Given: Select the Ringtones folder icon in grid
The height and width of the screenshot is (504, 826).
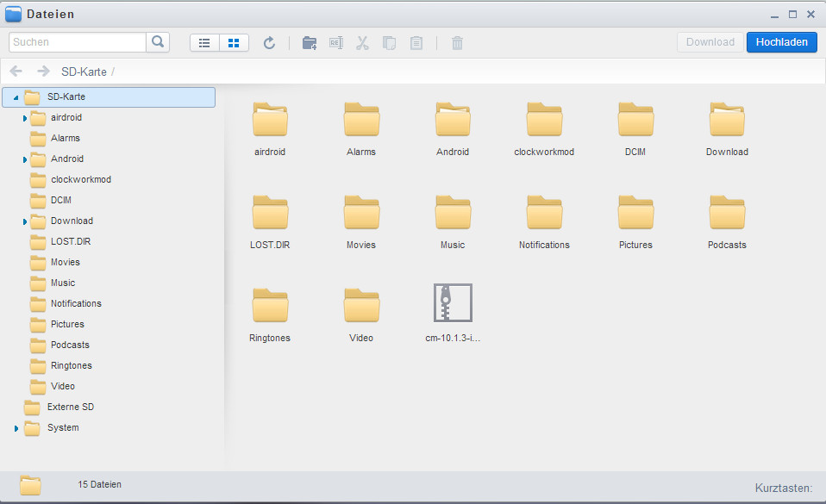Looking at the screenshot, I should 270,306.
